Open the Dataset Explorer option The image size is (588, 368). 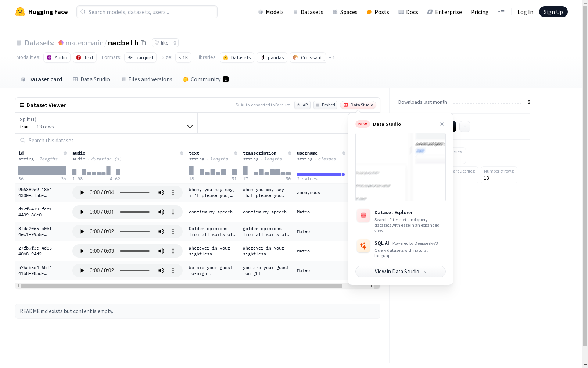coord(401,221)
